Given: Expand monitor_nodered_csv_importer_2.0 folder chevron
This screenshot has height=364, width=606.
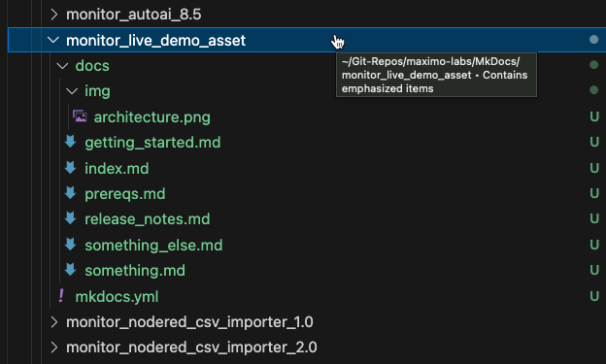Looking at the screenshot, I should tap(54, 347).
